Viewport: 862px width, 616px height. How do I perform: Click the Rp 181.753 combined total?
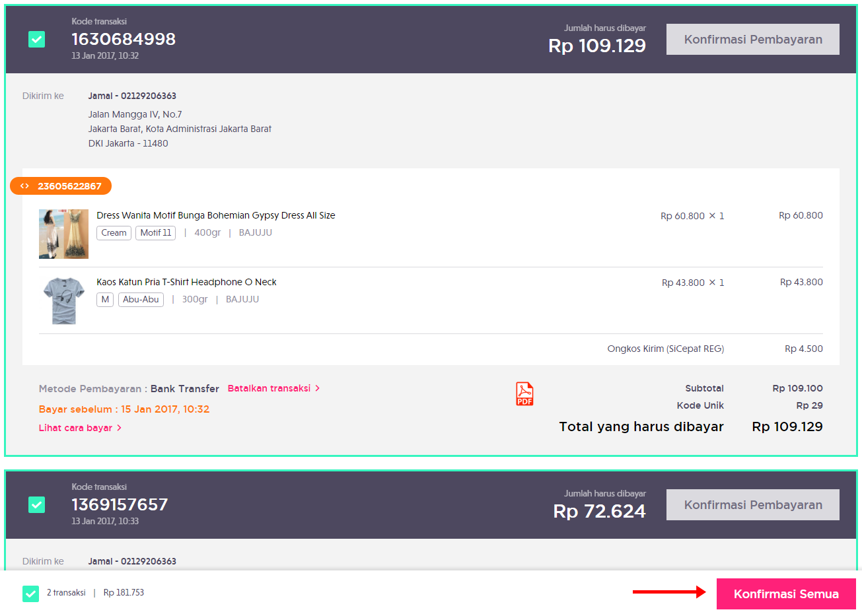tap(124, 593)
